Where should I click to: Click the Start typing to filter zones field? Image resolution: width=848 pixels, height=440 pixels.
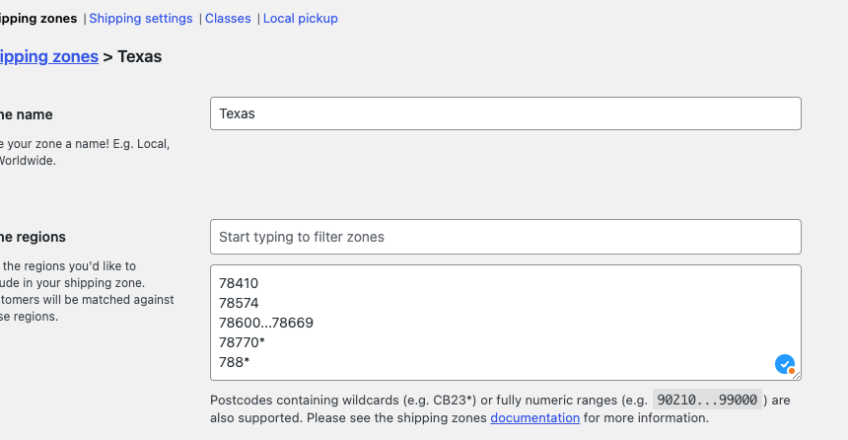click(505, 237)
